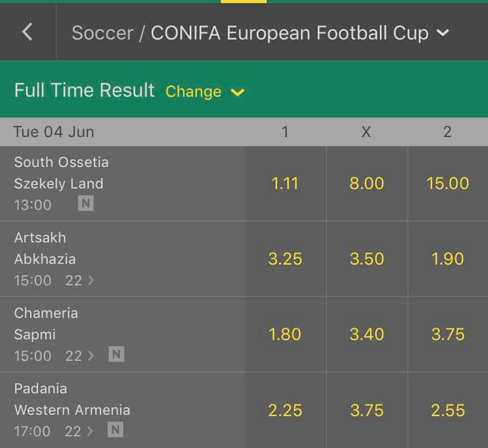This screenshot has width=488, height=448.
Task: Choose Abkhazia away win at 1.90
Action: coord(447,259)
